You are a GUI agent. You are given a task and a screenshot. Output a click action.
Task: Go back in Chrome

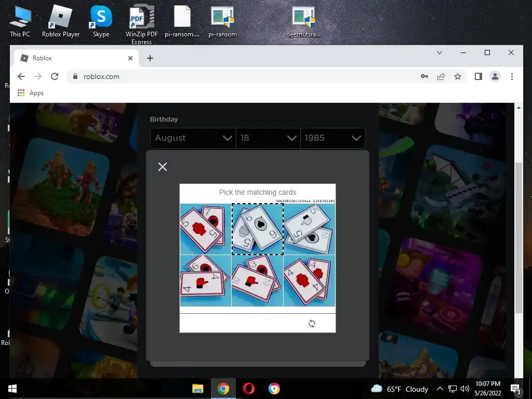[x=21, y=76]
